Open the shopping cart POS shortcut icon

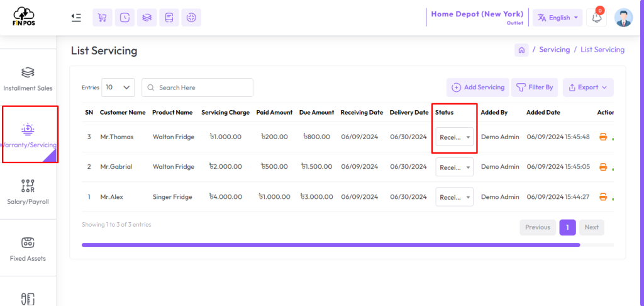click(103, 18)
